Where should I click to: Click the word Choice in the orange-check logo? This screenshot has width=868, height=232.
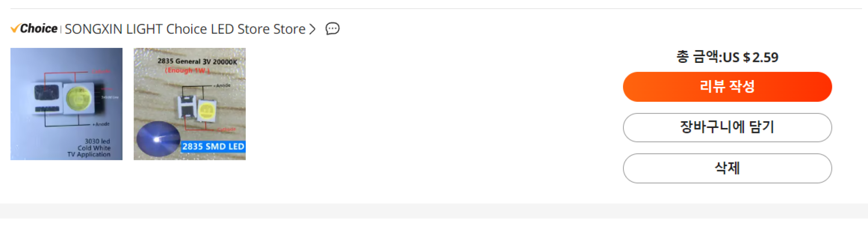point(39,28)
